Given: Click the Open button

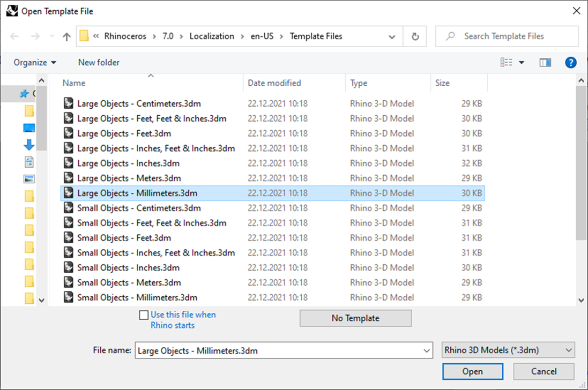Looking at the screenshot, I should tap(473, 371).
